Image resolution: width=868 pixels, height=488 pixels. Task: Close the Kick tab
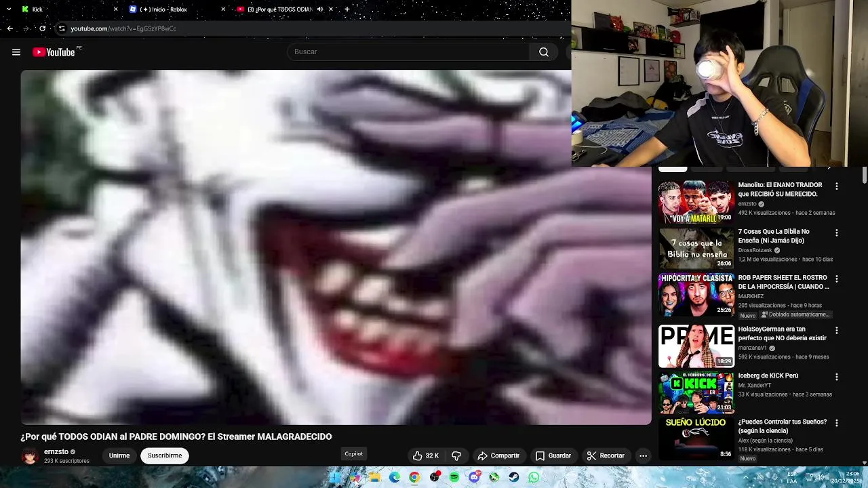click(115, 9)
